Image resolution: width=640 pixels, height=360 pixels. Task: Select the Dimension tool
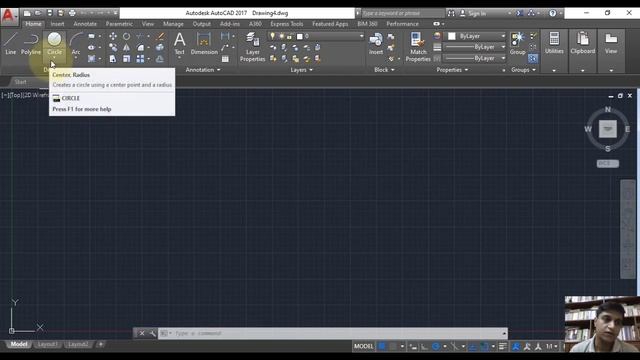[x=204, y=44]
